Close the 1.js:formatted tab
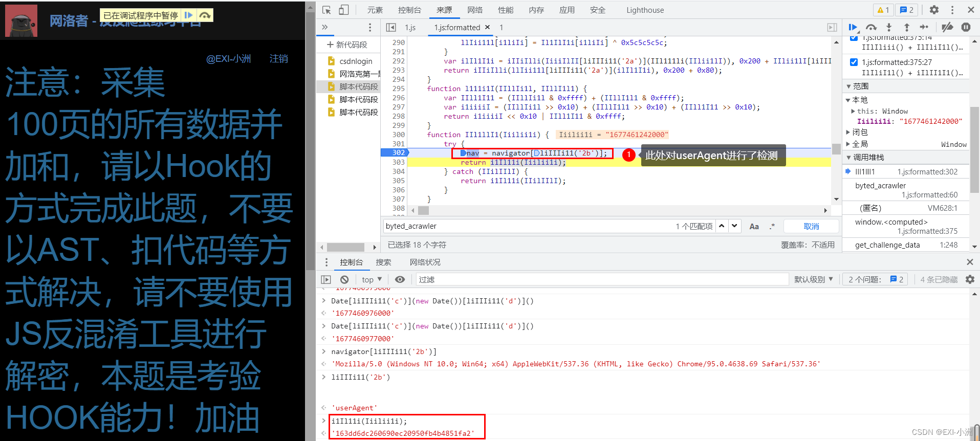Screen dimensions: 980x441 pyautogui.click(x=487, y=27)
